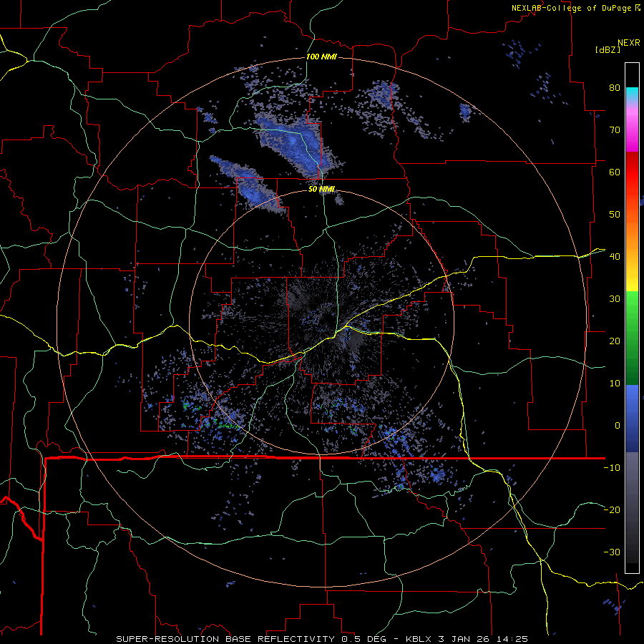Click the -20 dBZ label on the scale

pyautogui.click(x=612, y=510)
